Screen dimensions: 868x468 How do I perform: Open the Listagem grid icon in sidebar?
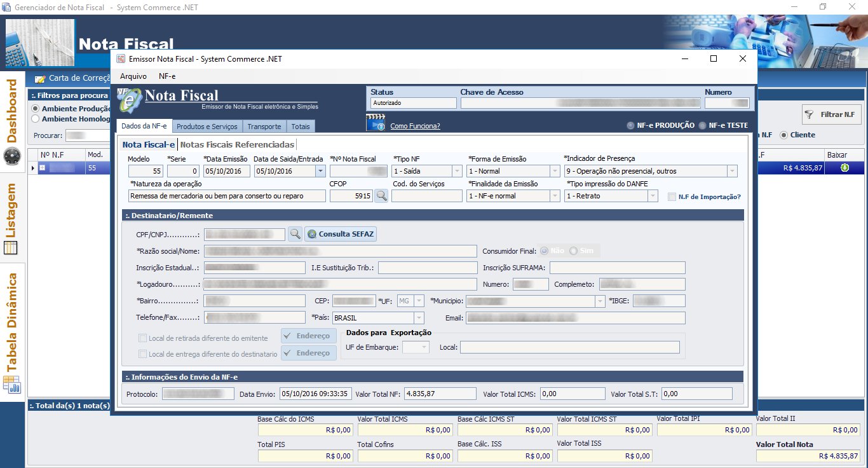(x=12, y=248)
